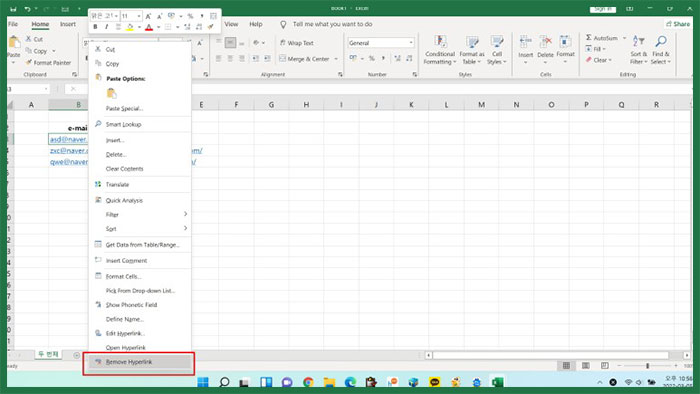Screen dimensions: 700x394
Task: Open Merge & Center dropdown arrow
Action: (336, 59)
